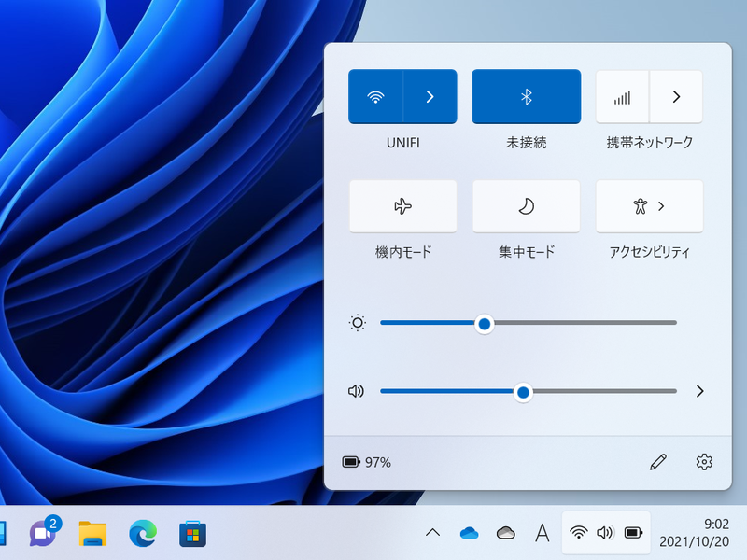Click the OneDrive cloud icon in system tray

(469, 533)
